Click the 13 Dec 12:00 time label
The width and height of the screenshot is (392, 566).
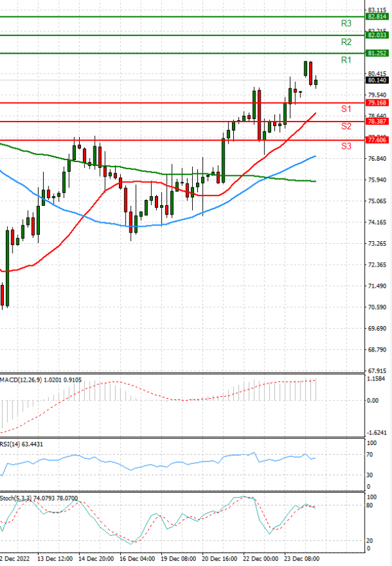pos(55,558)
